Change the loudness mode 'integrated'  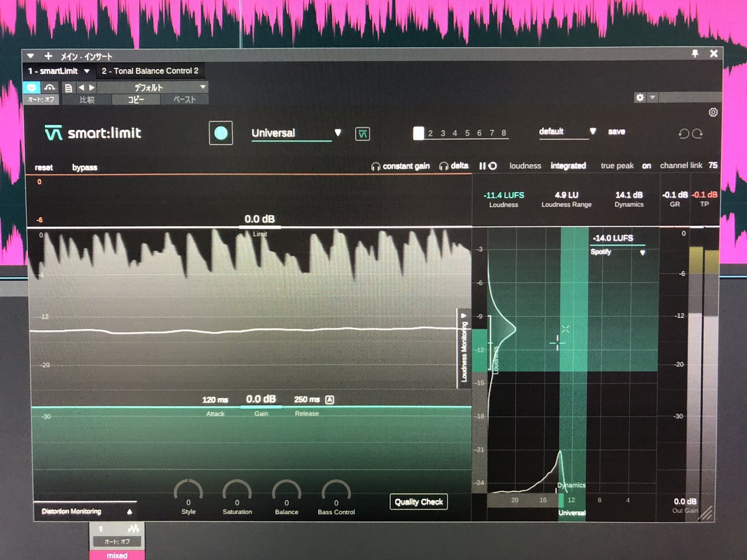[568, 166]
